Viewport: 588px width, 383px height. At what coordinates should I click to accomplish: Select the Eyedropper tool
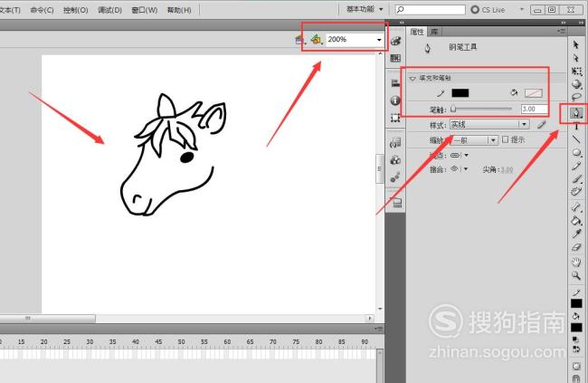click(576, 234)
